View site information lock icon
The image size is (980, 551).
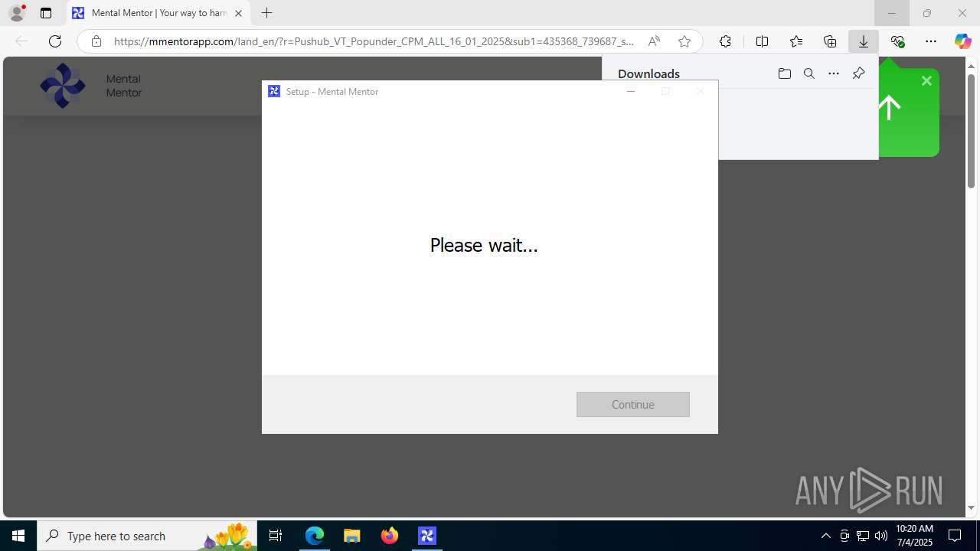(x=96, y=41)
